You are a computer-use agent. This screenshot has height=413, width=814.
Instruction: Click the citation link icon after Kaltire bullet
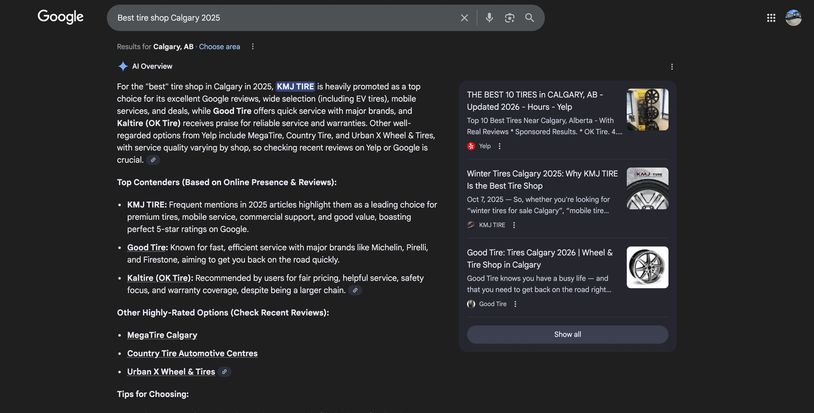coord(355,290)
